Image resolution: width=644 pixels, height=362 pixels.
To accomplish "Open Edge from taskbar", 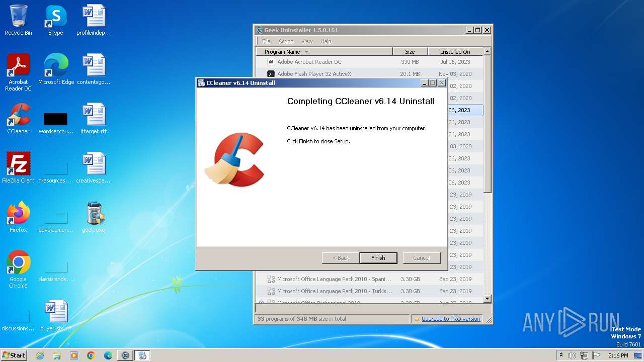I will tap(108, 355).
